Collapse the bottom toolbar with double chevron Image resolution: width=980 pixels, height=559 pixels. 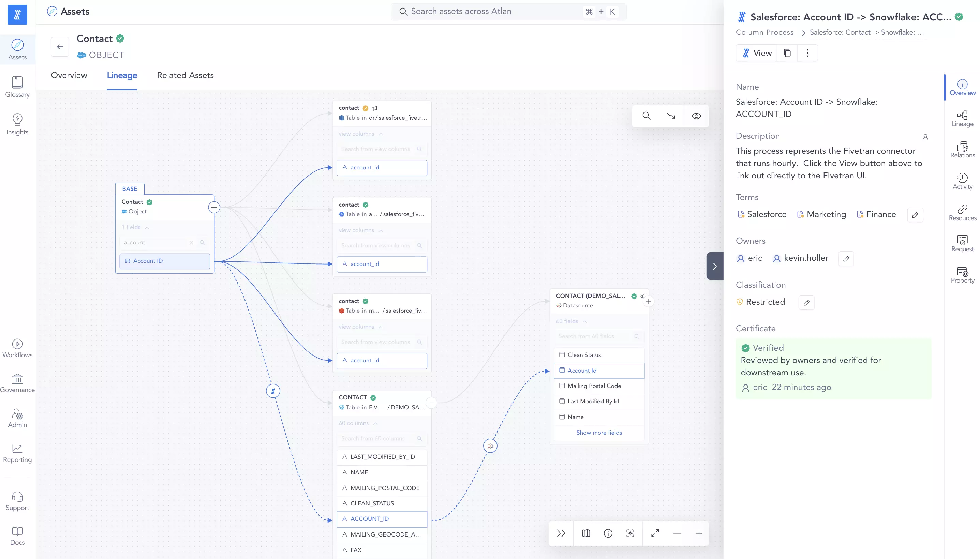pos(561,533)
